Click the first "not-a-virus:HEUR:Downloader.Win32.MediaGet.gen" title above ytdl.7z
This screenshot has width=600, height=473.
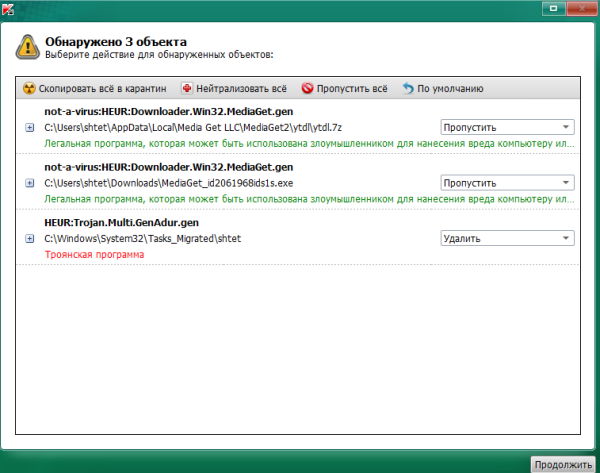point(169,112)
